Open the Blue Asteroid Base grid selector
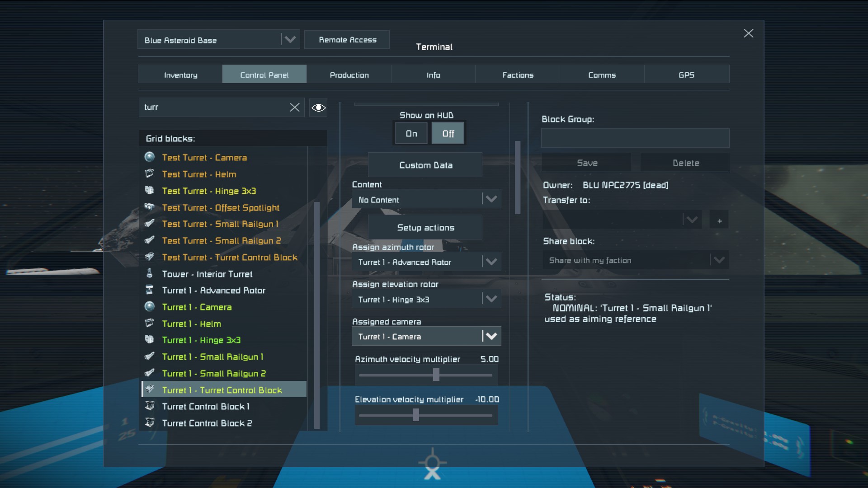Screen dimensions: 868x488 tap(289, 40)
